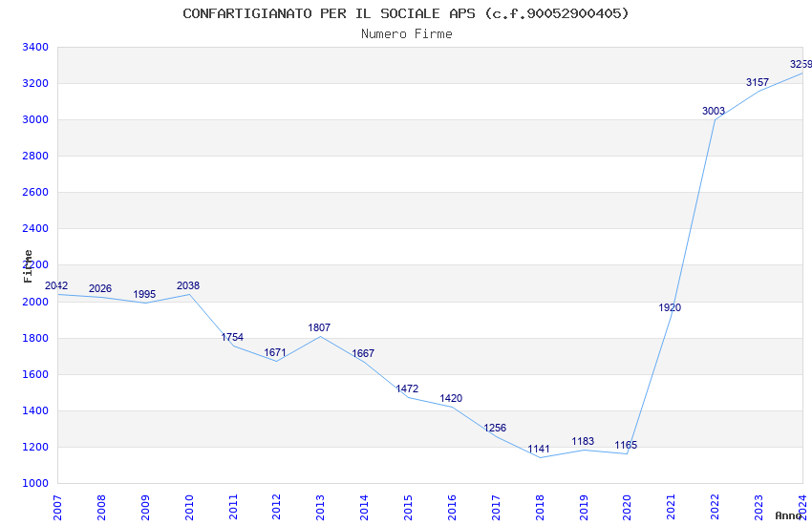812x525 pixels.
Task: Click x-axis year 2018
Action: tap(540, 508)
